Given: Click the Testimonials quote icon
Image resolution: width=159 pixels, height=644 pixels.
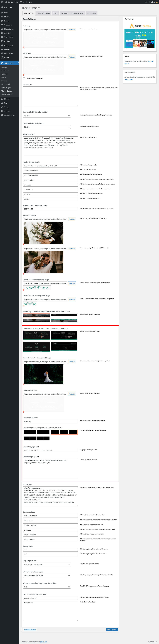Looking at the screenshot, I should (2, 37).
